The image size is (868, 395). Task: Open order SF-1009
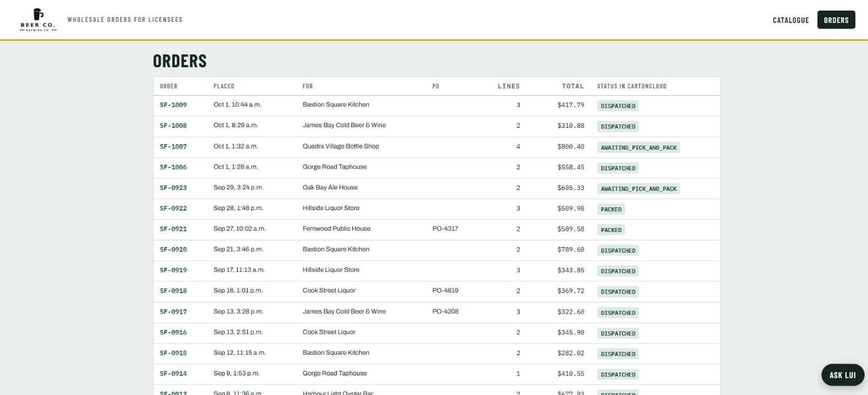[x=173, y=105]
